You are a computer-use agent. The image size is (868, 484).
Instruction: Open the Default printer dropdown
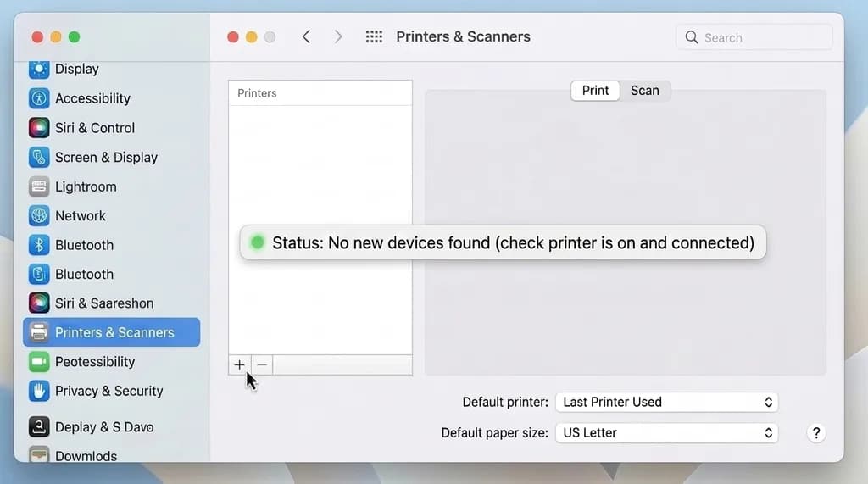[x=666, y=402]
